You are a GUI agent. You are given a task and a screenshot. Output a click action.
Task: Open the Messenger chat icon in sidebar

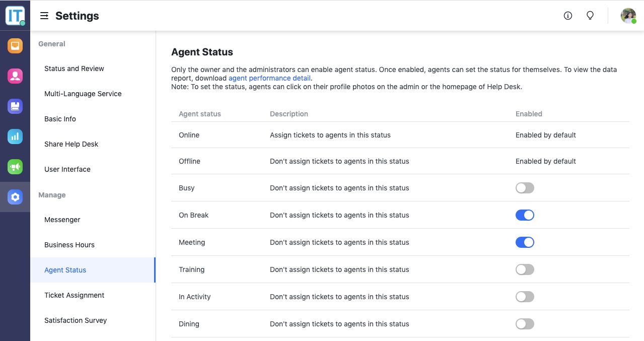pos(15,45)
